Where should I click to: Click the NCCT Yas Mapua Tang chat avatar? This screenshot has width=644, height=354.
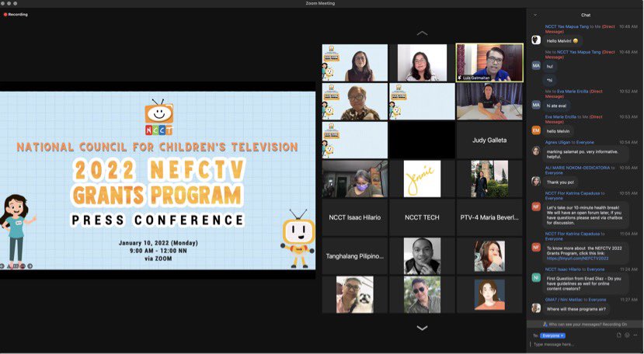click(536, 40)
